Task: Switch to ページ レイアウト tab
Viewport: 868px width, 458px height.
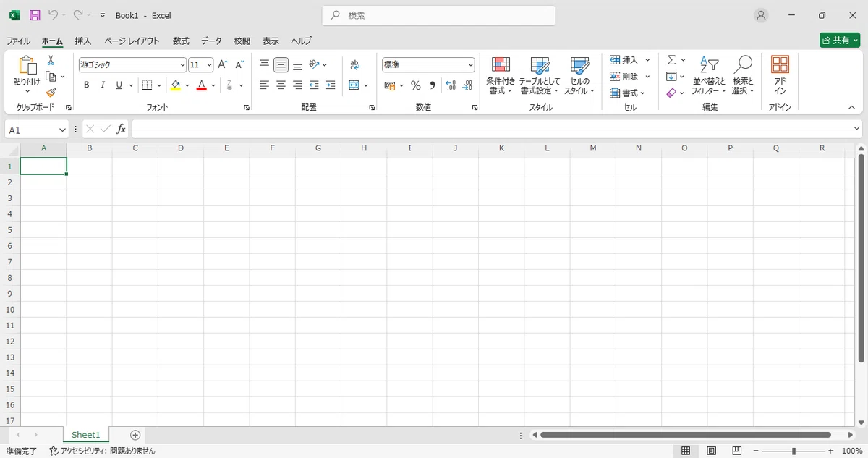Action: coord(132,41)
